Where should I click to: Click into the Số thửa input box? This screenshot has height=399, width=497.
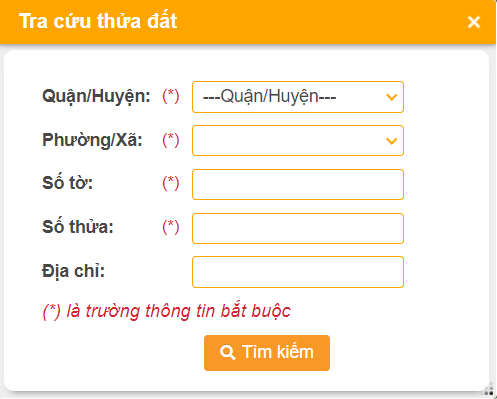click(x=298, y=228)
